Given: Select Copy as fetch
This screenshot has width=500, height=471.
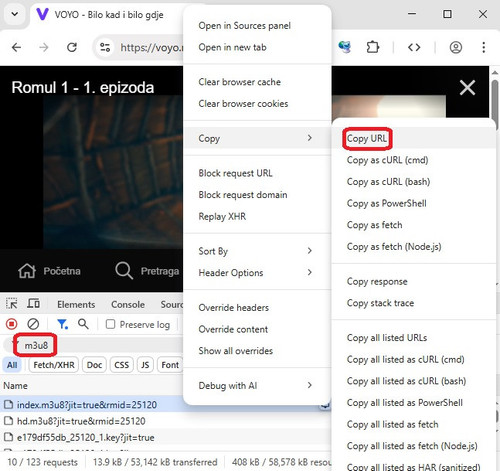Looking at the screenshot, I should point(414,225).
